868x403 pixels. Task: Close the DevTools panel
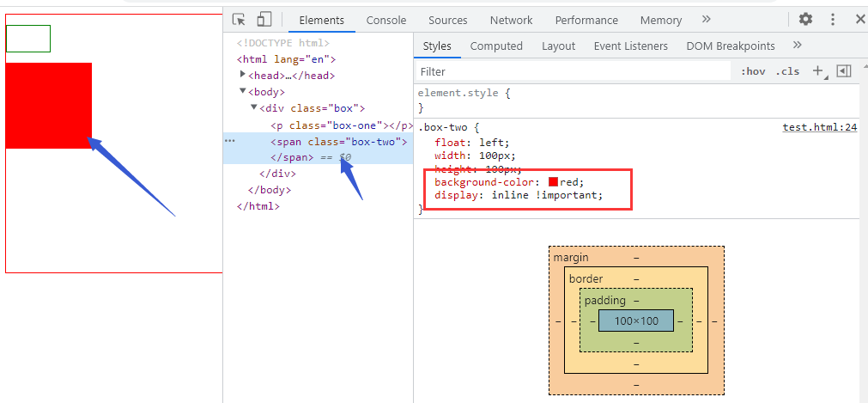point(860,20)
